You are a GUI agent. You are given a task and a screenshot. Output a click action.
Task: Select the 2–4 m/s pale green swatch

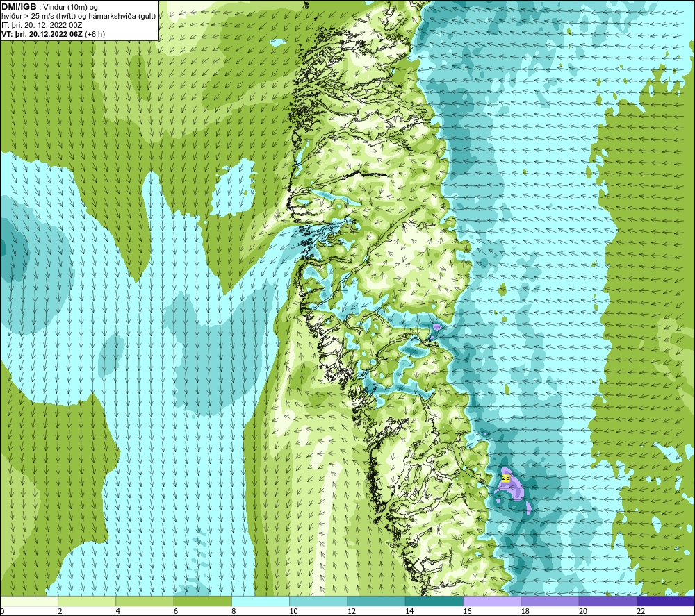(x=87, y=601)
